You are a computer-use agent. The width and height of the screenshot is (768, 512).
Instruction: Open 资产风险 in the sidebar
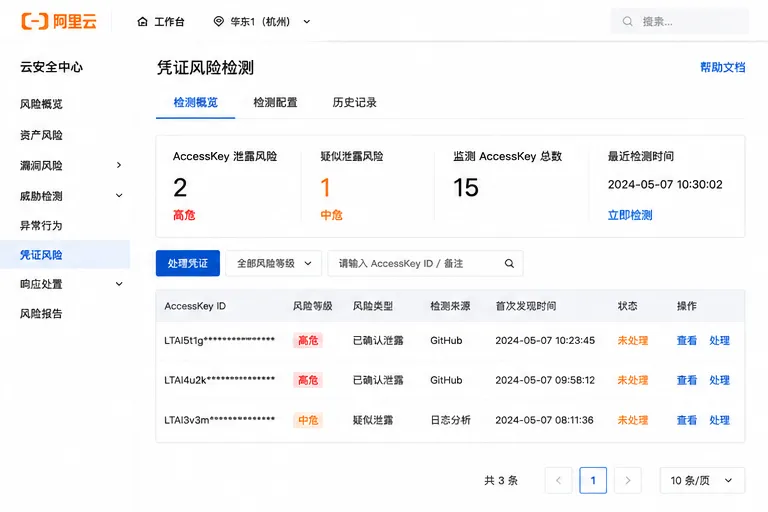click(x=41, y=135)
